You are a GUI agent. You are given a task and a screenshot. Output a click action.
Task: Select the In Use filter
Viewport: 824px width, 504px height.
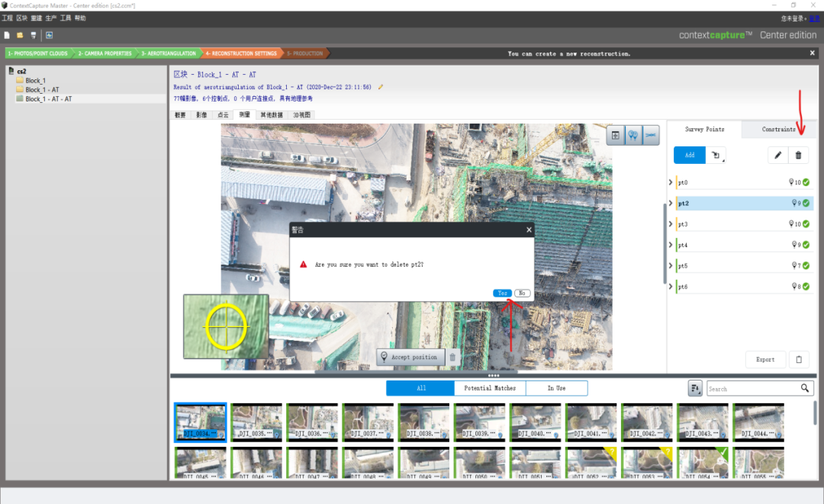coord(556,388)
